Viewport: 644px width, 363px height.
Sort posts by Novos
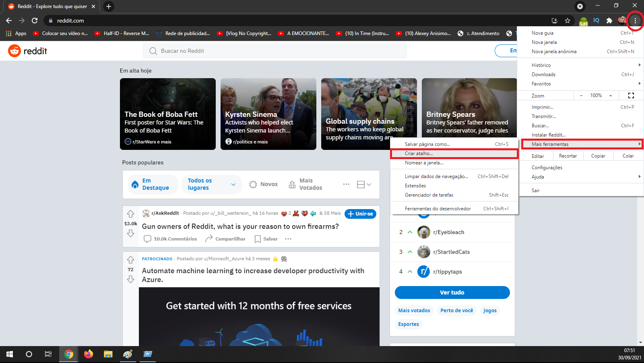(x=264, y=184)
